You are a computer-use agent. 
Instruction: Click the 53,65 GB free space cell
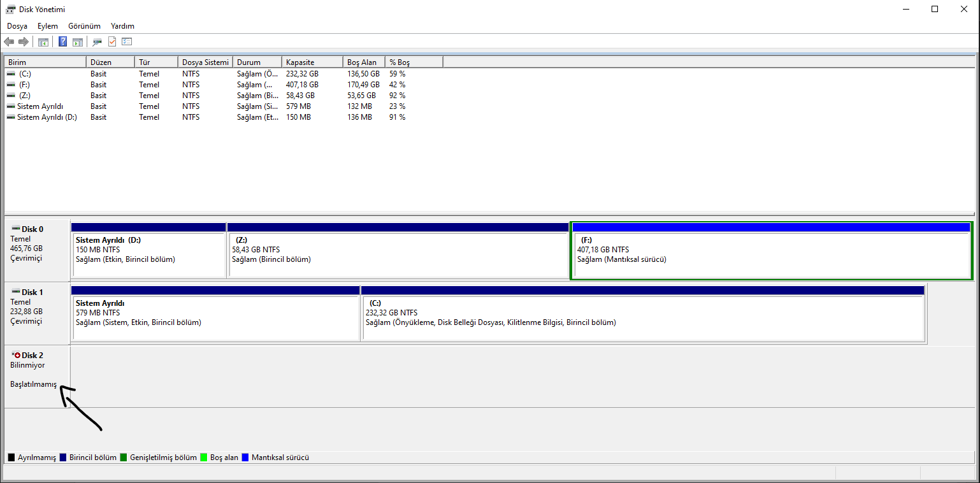(361, 96)
